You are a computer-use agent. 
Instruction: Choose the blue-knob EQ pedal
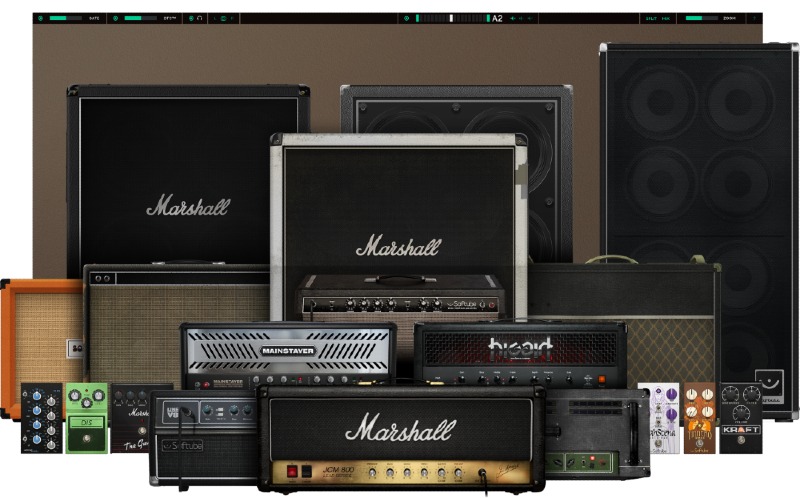coord(41,417)
